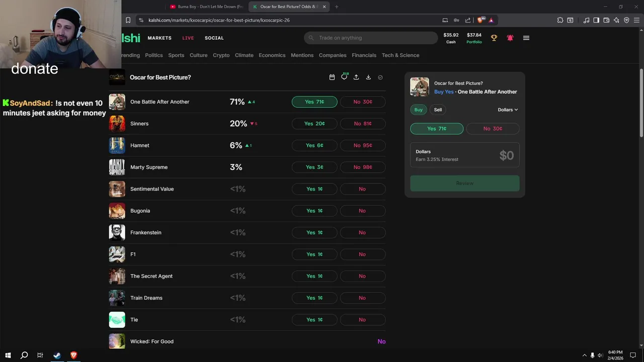
Task: Click No for Sentimental Value
Action: click(363, 189)
